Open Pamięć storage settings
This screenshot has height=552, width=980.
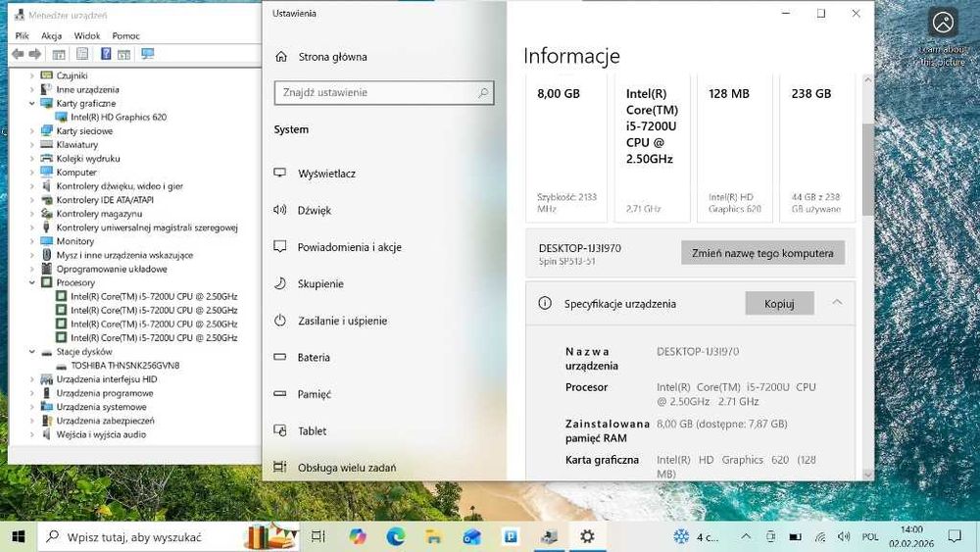click(314, 394)
